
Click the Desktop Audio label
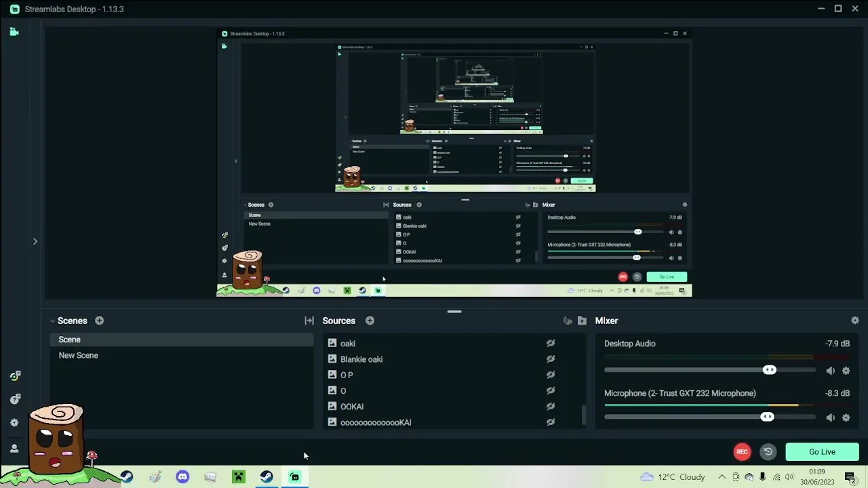[630, 344]
